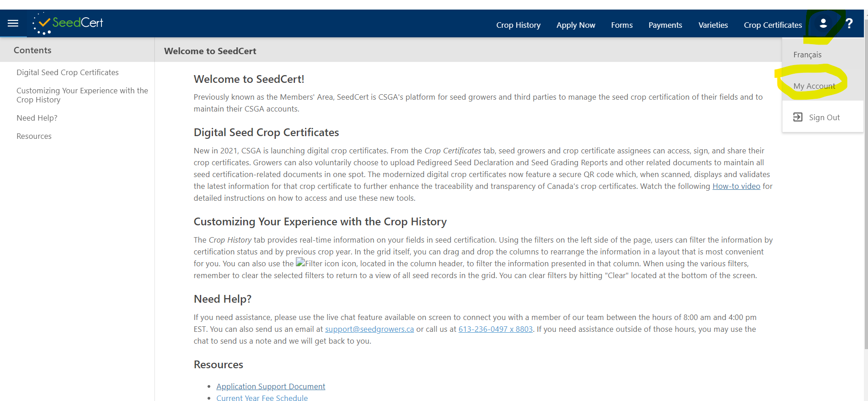Switch language to Français

click(x=807, y=55)
